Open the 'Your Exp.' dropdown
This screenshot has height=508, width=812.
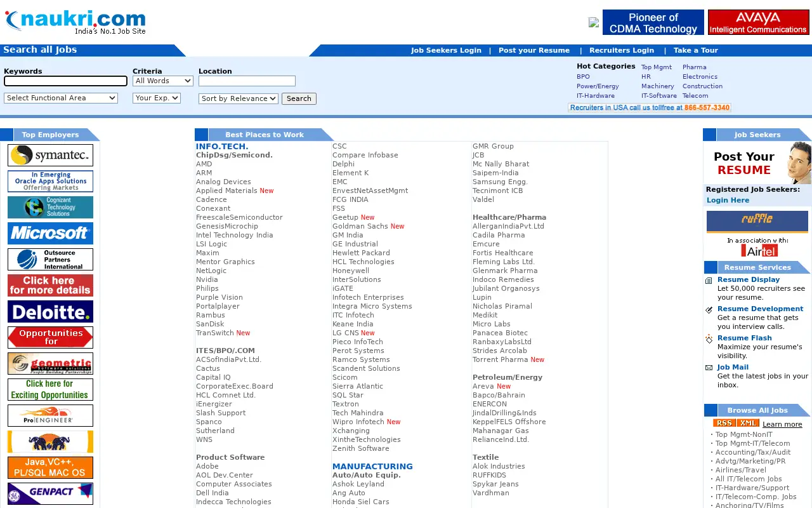pos(157,98)
